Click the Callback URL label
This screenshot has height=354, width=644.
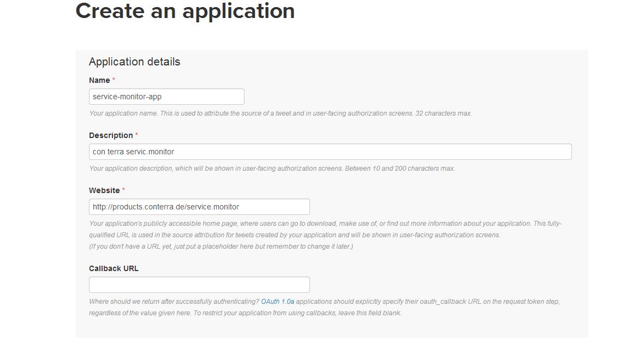pyautogui.click(x=113, y=268)
